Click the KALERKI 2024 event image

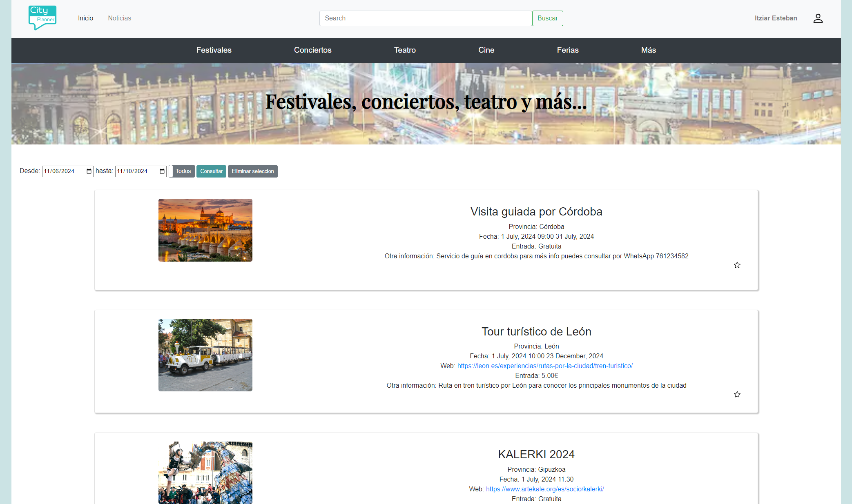click(205, 473)
